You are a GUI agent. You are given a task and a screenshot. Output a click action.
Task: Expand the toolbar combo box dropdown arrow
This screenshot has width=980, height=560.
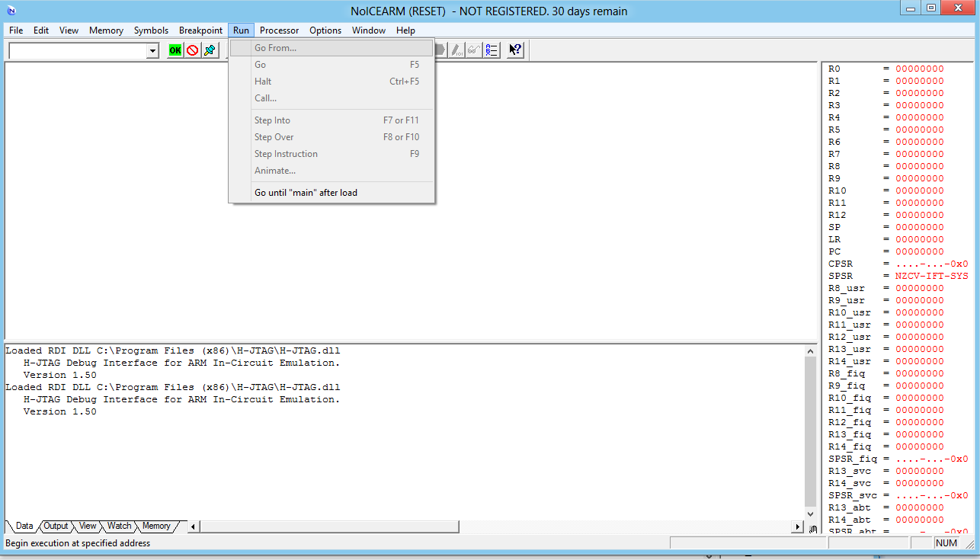coord(152,51)
